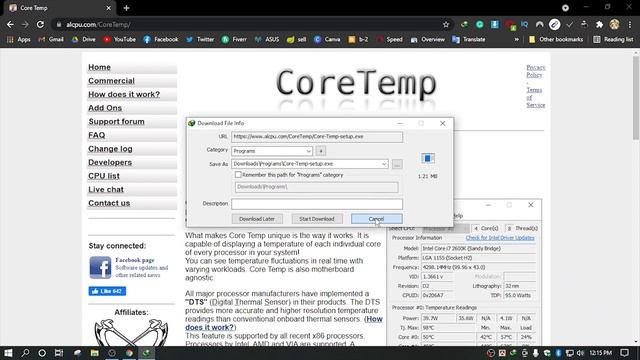Click the 12:15 PM system clock
The height and width of the screenshot is (360, 640).
coord(600,353)
